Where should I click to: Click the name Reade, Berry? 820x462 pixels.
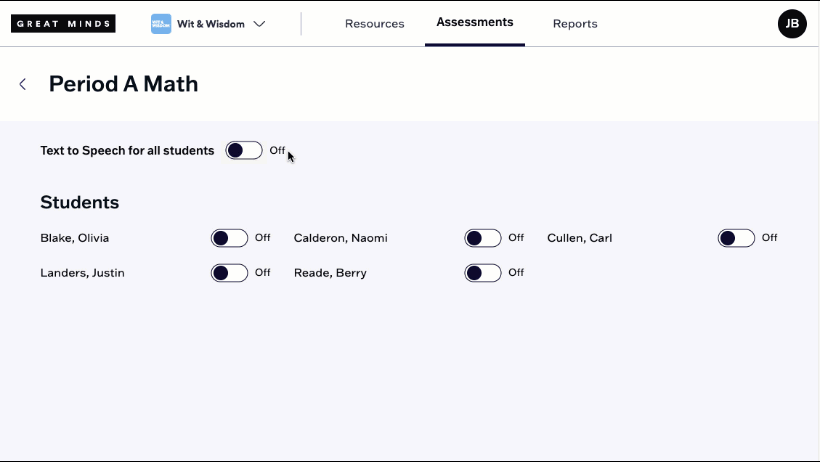[x=330, y=273]
